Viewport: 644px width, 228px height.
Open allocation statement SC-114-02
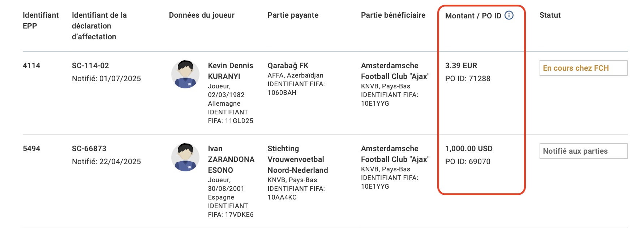pos(90,66)
